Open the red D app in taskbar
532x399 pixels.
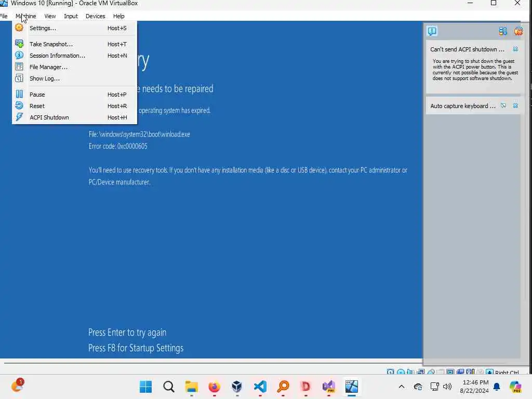[x=305, y=387]
